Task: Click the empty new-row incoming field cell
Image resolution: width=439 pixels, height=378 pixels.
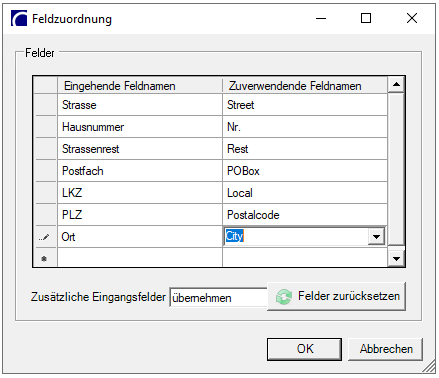Action: pos(140,258)
